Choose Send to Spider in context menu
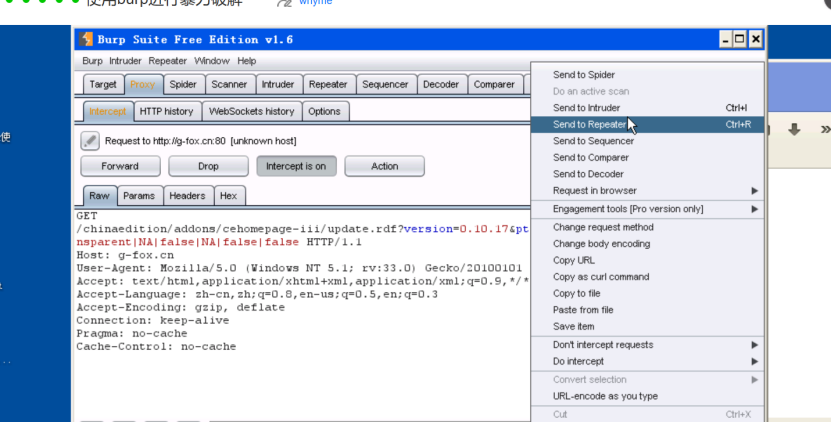Image resolution: width=831 pixels, height=423 pixels. (x=648, y=75)
